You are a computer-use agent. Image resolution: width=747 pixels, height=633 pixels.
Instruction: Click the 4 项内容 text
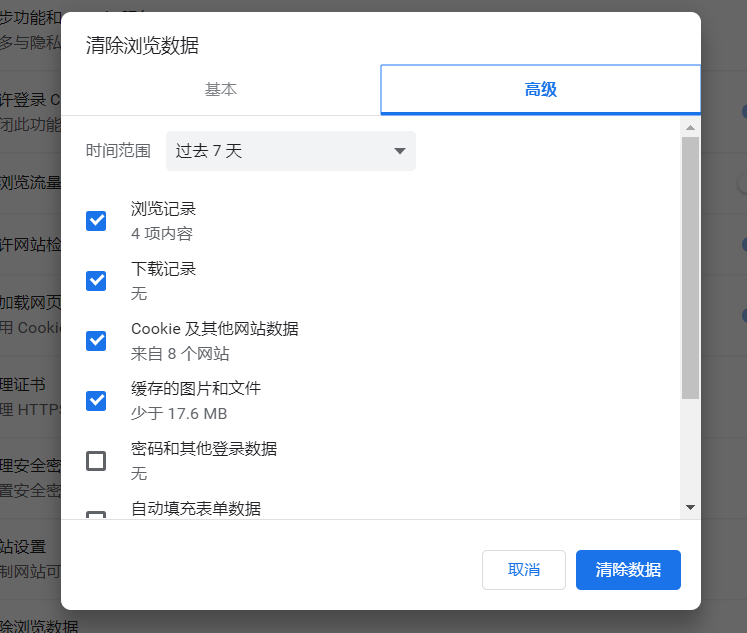[x=162, y=233]
